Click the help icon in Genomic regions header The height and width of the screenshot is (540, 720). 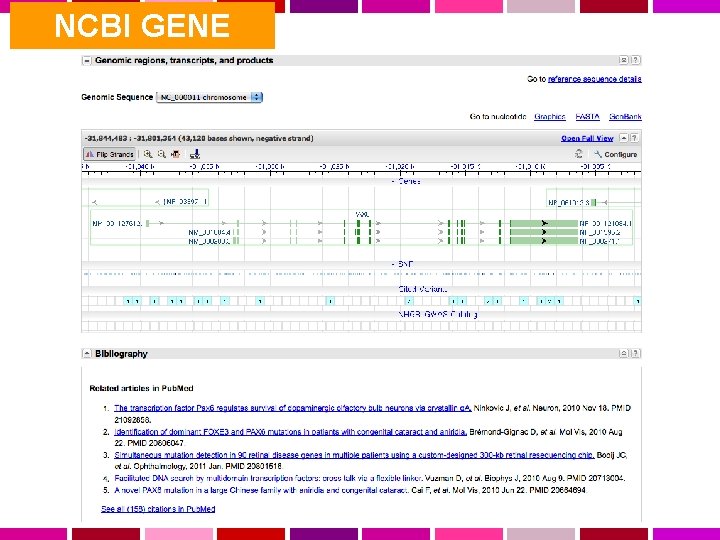pos(635,60)
